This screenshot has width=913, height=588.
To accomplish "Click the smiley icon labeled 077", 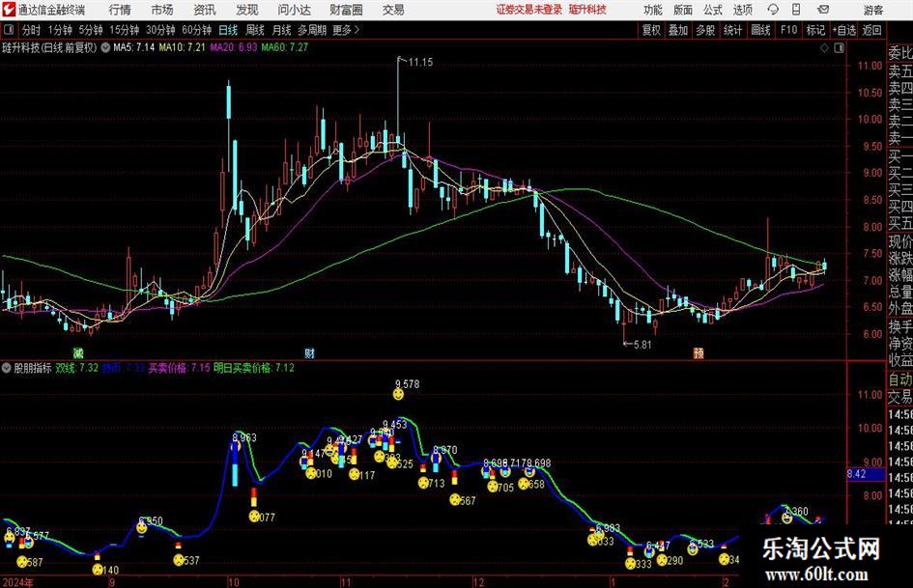I will 254,517.
